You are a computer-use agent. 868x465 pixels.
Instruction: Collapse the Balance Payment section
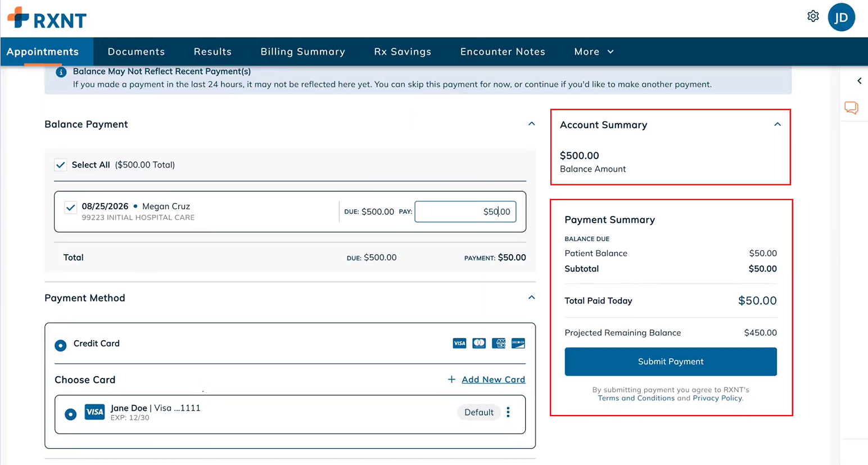(x=531, y=124)
